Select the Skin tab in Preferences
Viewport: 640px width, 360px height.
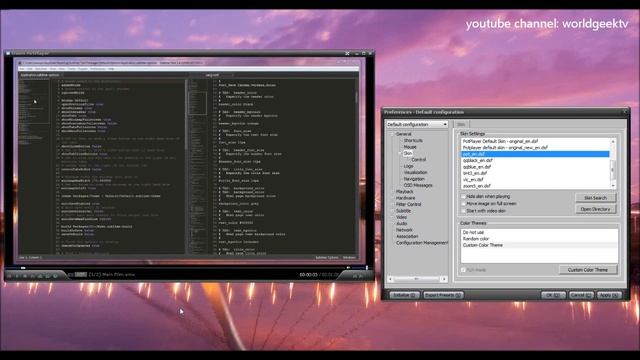461,124
